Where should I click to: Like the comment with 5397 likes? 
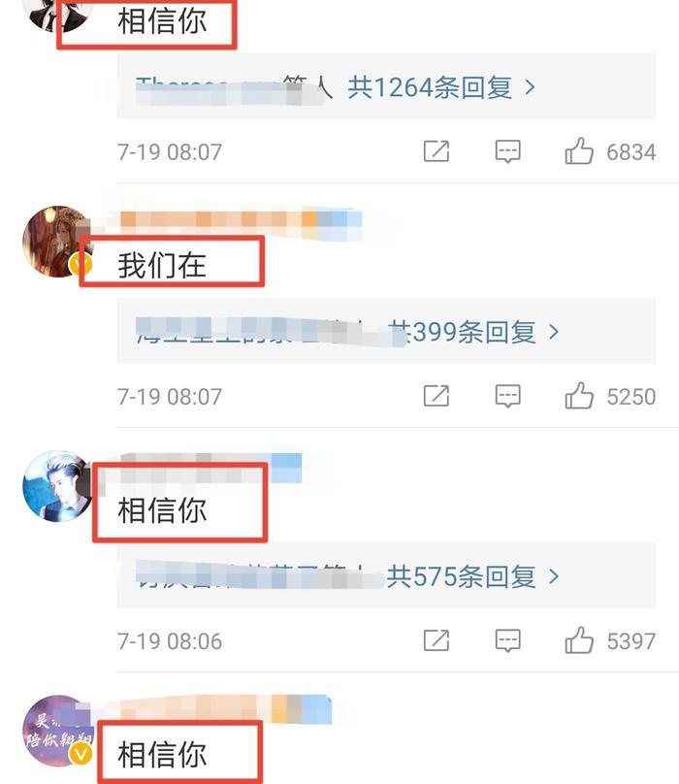point(579,640)
